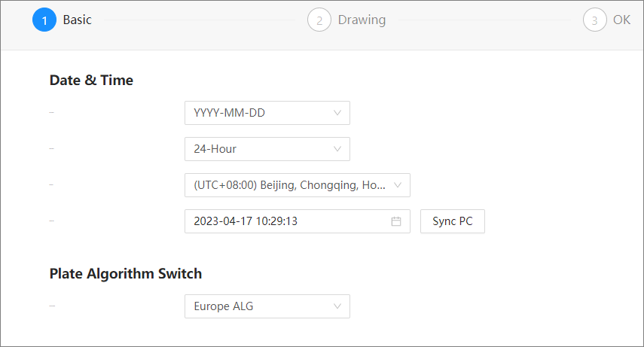Image resolution: width=644 pixels, height=347 pixels.
Task: Click the progress line between Drawing and OK
Action: click(484, 20)
